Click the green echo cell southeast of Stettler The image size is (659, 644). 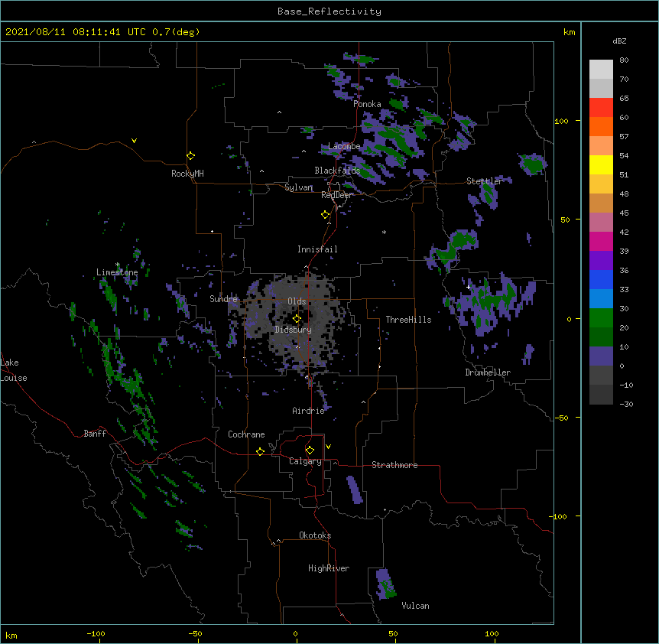coord(489,194)
